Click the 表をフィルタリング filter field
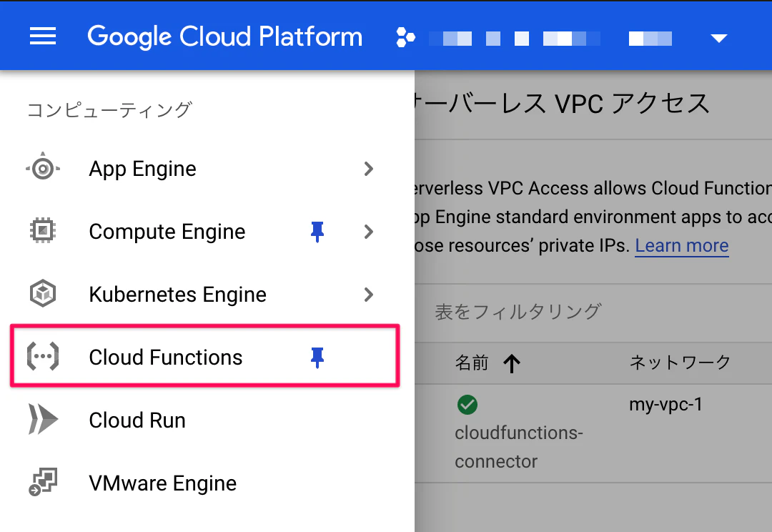Viewport: 772px width, 532px height. click(518, 312)
